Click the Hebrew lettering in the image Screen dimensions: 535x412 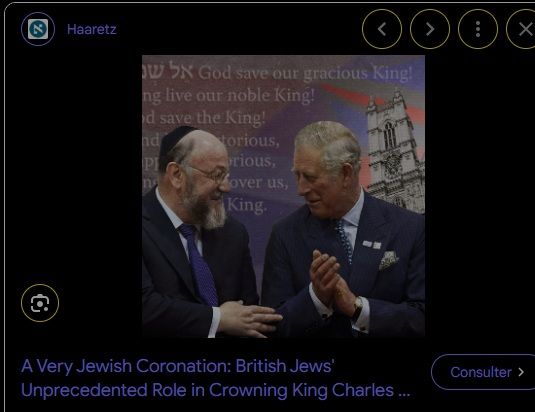point(168,71)
